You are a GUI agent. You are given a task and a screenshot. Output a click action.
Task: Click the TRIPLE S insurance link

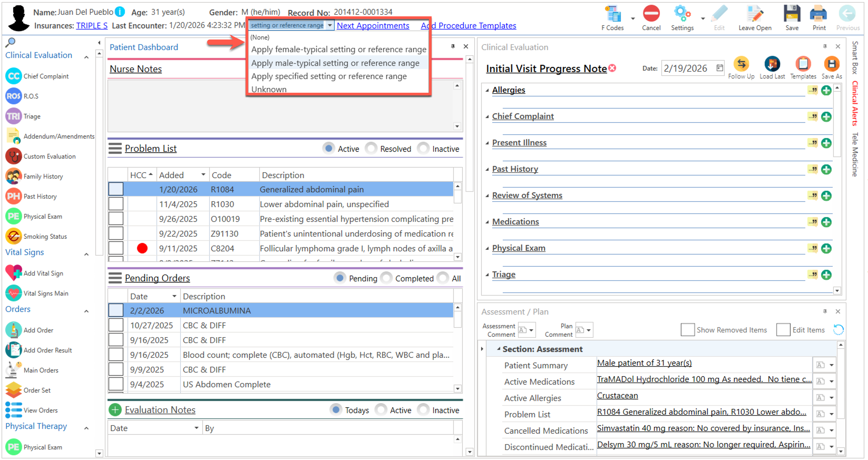[x=92, y=26]
